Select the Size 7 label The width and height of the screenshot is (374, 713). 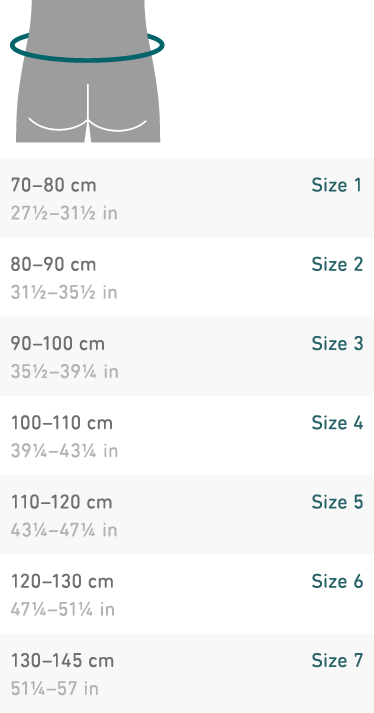pyautogui.click(x=337, y=660)
